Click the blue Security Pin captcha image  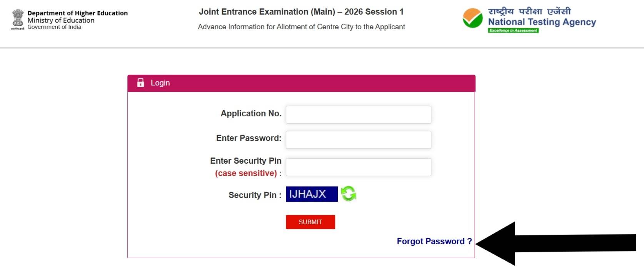point(312,194)
